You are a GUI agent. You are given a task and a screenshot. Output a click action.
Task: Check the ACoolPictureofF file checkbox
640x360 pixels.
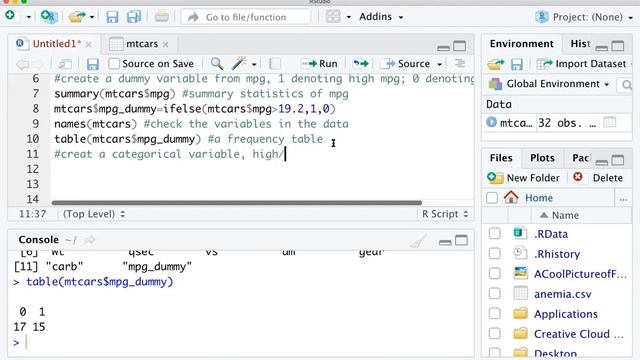(x=494, y=273)
